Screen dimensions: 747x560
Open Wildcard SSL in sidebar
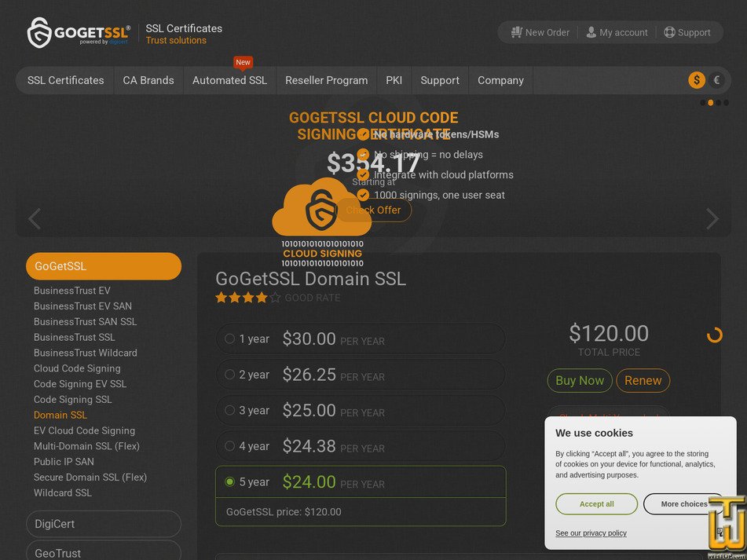pyautogui.click(x=62, y=493)
